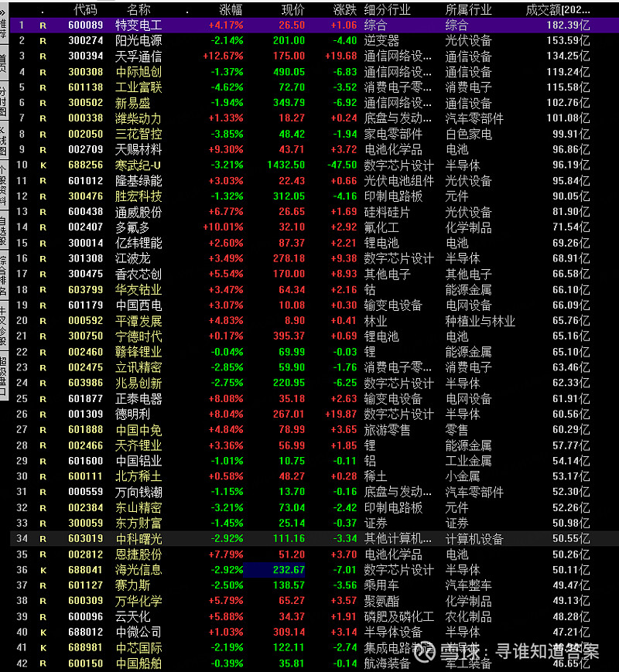Click the 旅游零售 sub-industry cell
The image size is (619, 672).
388,430
